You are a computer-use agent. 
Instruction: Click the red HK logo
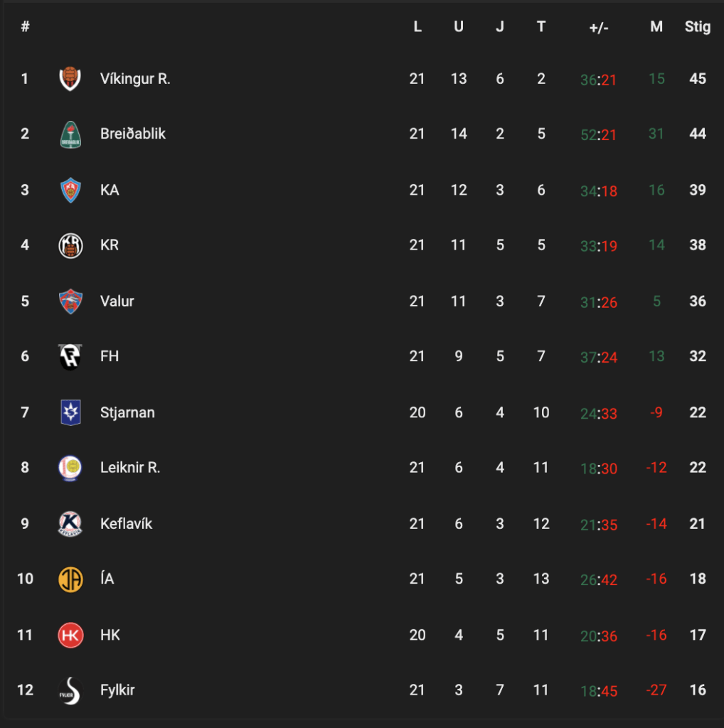click(x=70, y=635)
